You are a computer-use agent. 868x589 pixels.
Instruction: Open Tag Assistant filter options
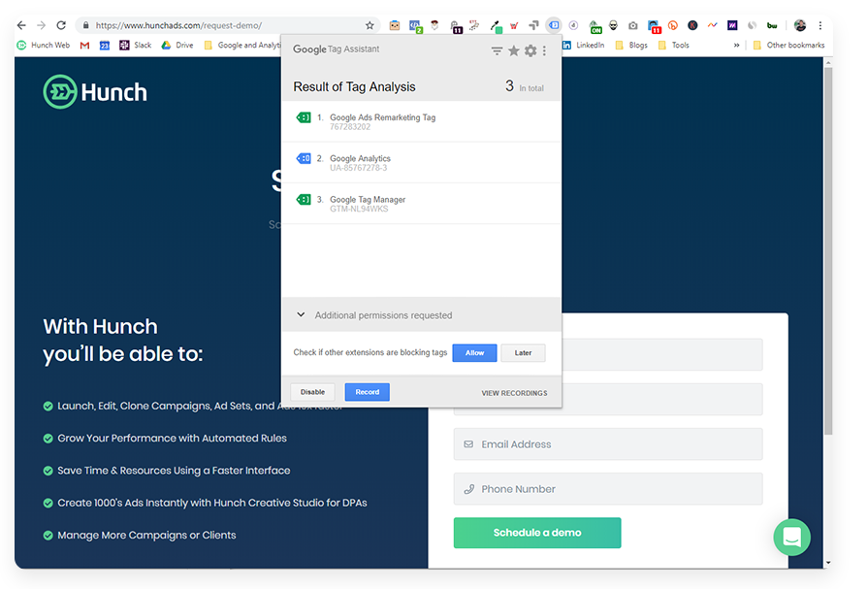point(497,49)
